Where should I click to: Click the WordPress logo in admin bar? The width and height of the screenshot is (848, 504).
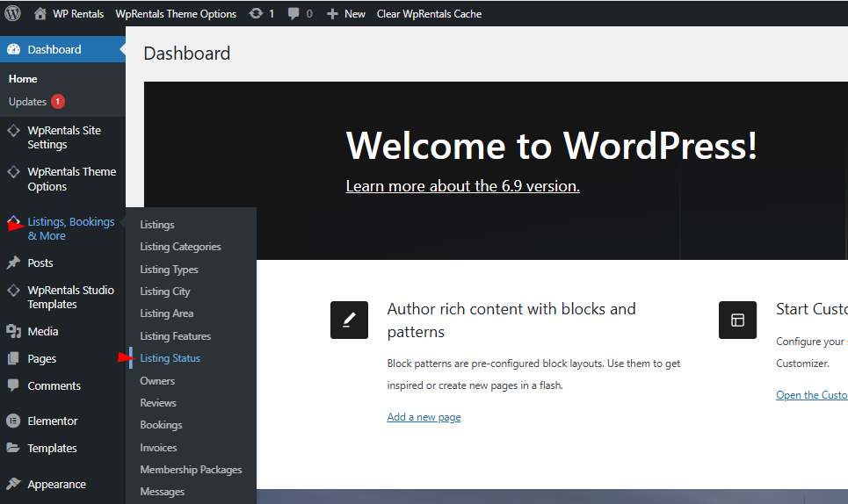(12, 13)
